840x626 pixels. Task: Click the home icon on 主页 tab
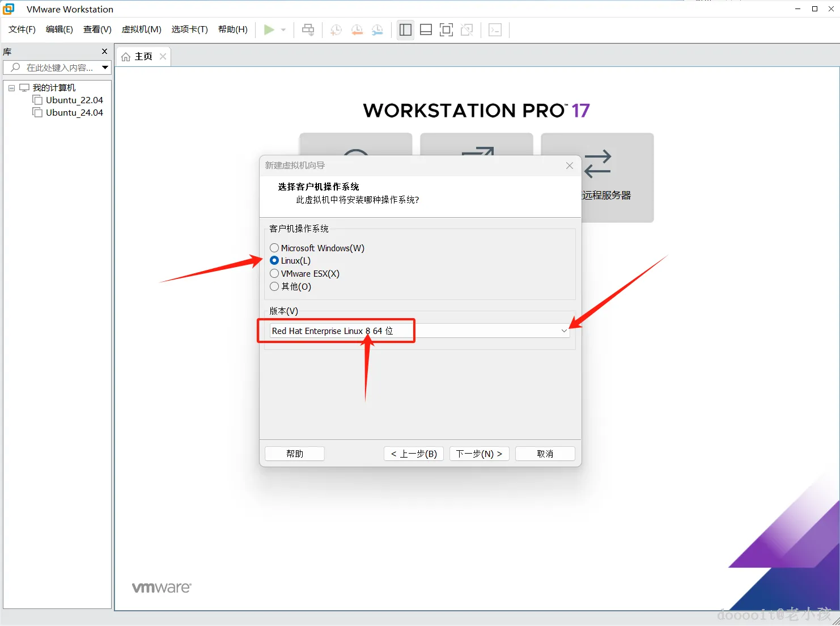126,57
